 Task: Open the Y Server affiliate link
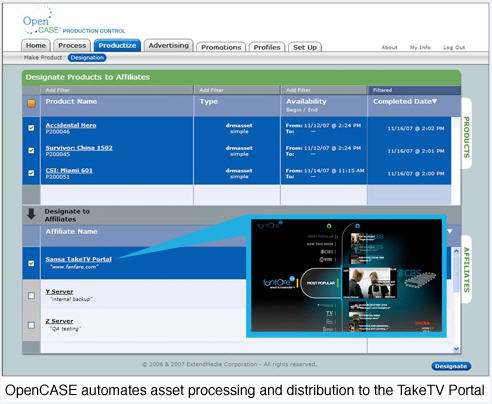pyautogui.click(x=59, y=291)
